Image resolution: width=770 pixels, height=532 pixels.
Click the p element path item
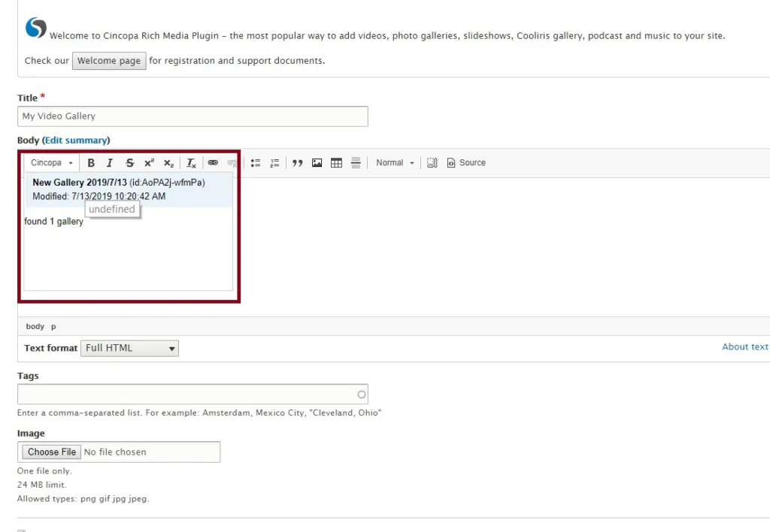[53, 326]
